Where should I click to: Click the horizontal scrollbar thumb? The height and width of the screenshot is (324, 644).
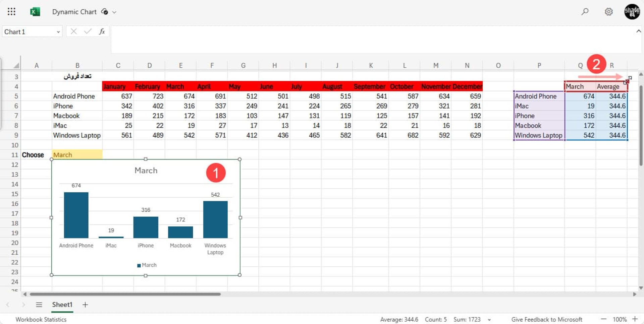[125, 294]
